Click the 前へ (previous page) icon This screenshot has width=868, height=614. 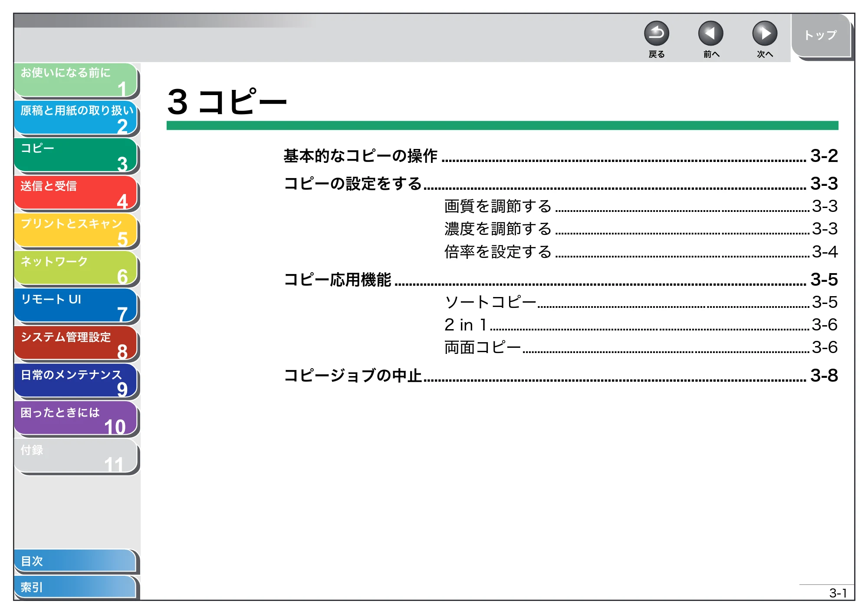[x=710, y=33]
